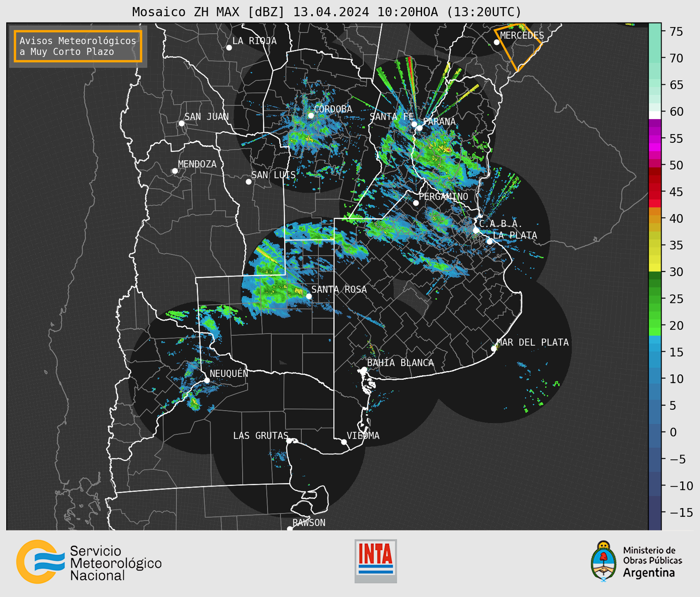Image resolution: width=700 pixels, height=597 pixels.
Task: Click the 'PERGAMINO' map label
Action: pos(444,196)
